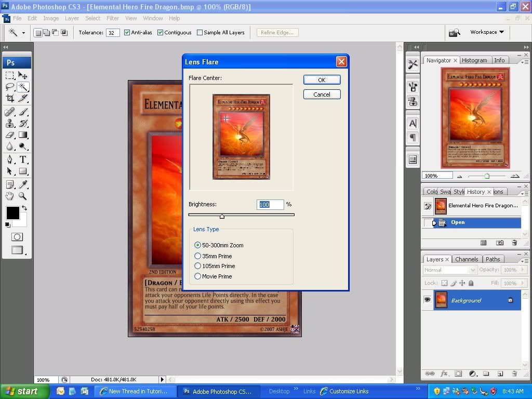
Task: Select the 35mm Prime lens type
Action: [197, 256]
